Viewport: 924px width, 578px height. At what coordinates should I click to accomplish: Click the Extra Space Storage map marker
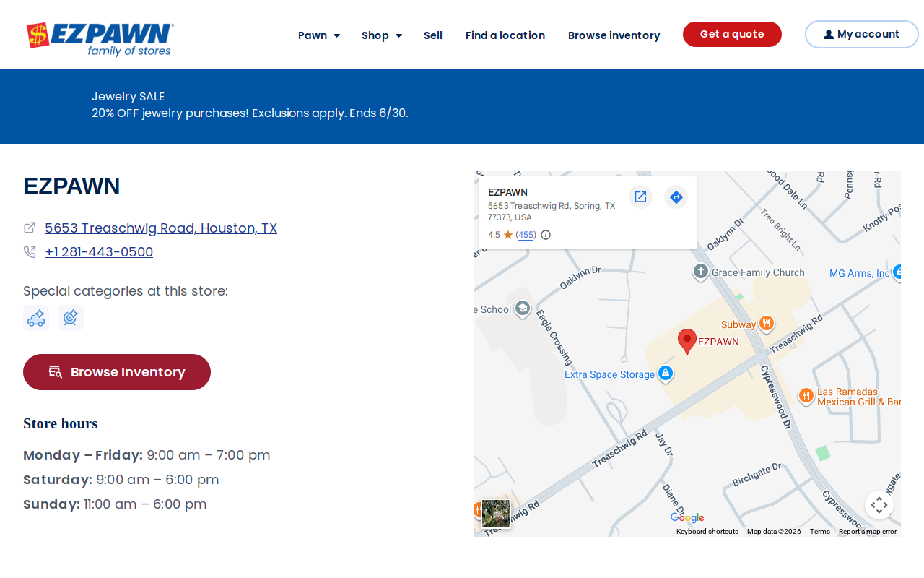(666, 374)
